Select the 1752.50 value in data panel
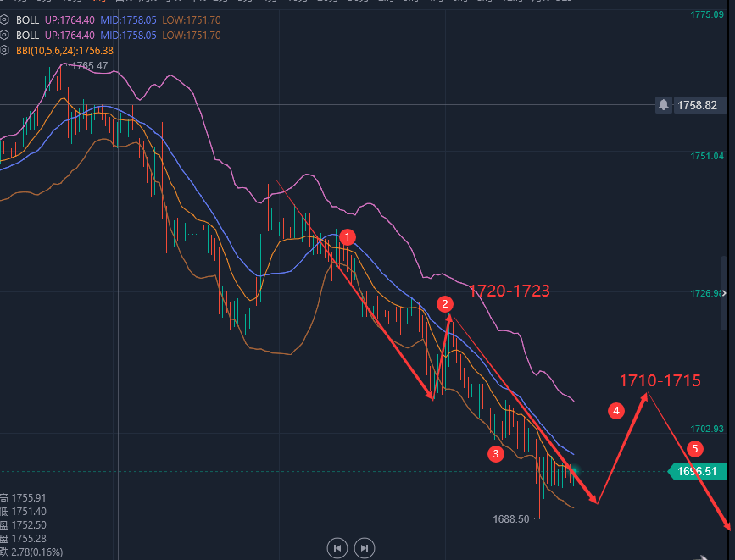735x560 pixels. 29,525
